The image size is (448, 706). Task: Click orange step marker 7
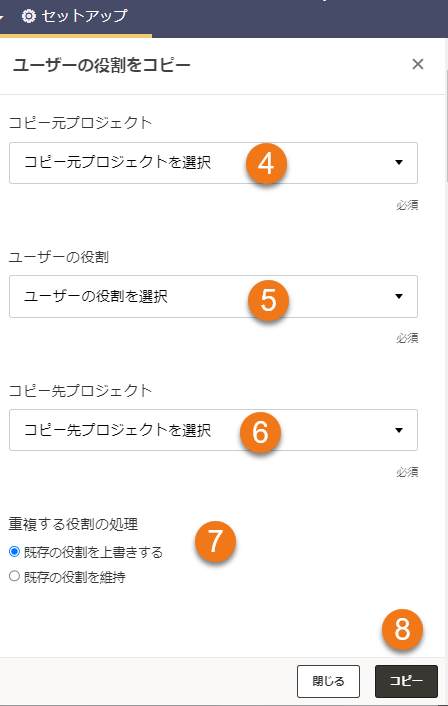[215, 541]
